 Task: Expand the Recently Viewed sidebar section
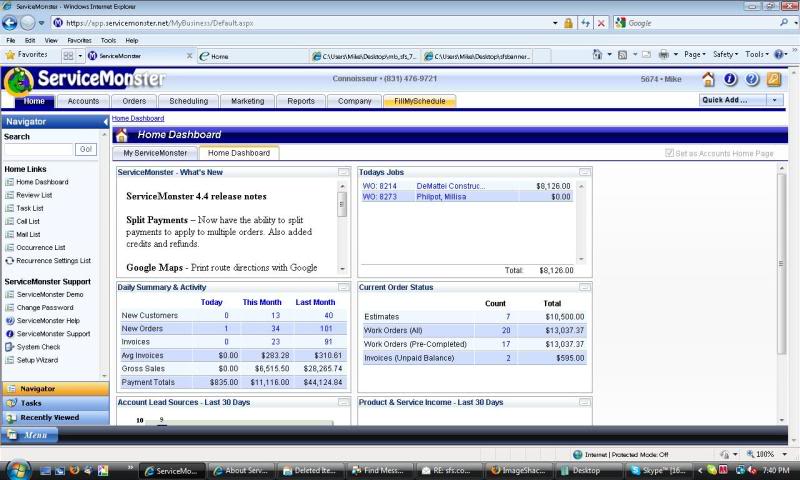(49, 417)
